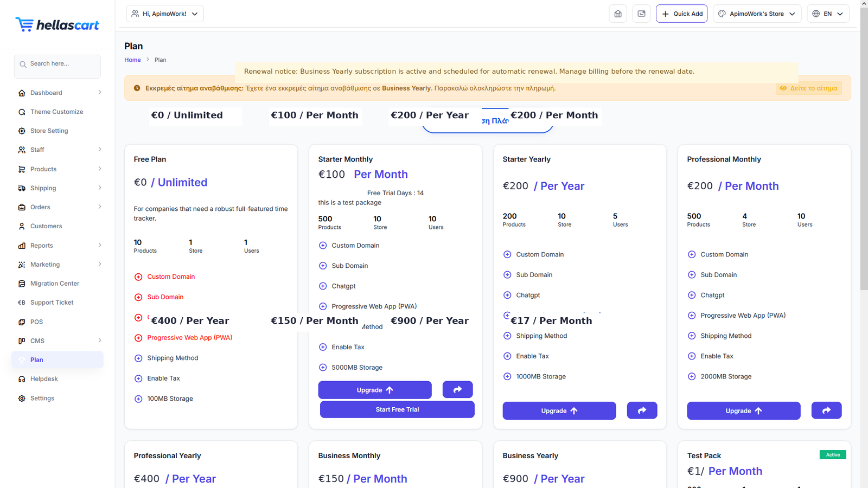Click the storefront home icon in header
Viewport: 868px width, 488px height.
click(x=618, y=14)
